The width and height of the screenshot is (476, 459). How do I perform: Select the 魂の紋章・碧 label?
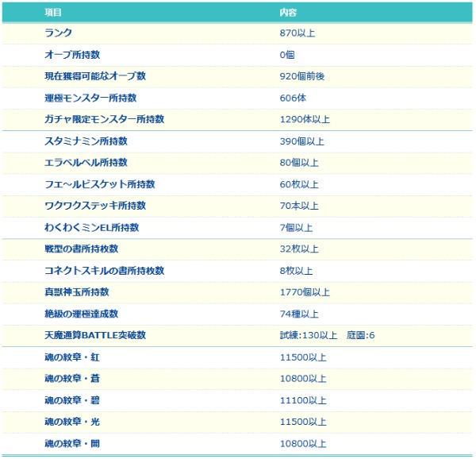tap(72, 400)
